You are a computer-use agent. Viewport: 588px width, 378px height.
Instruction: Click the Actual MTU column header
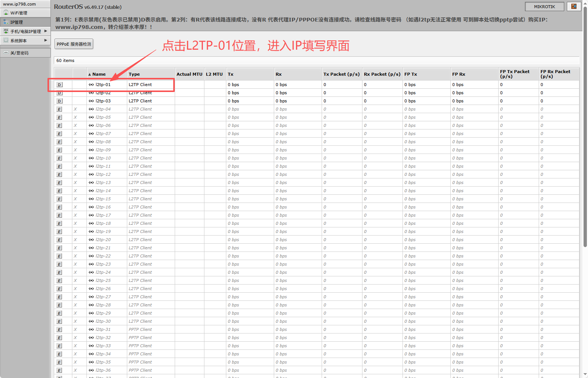point(190,74)
